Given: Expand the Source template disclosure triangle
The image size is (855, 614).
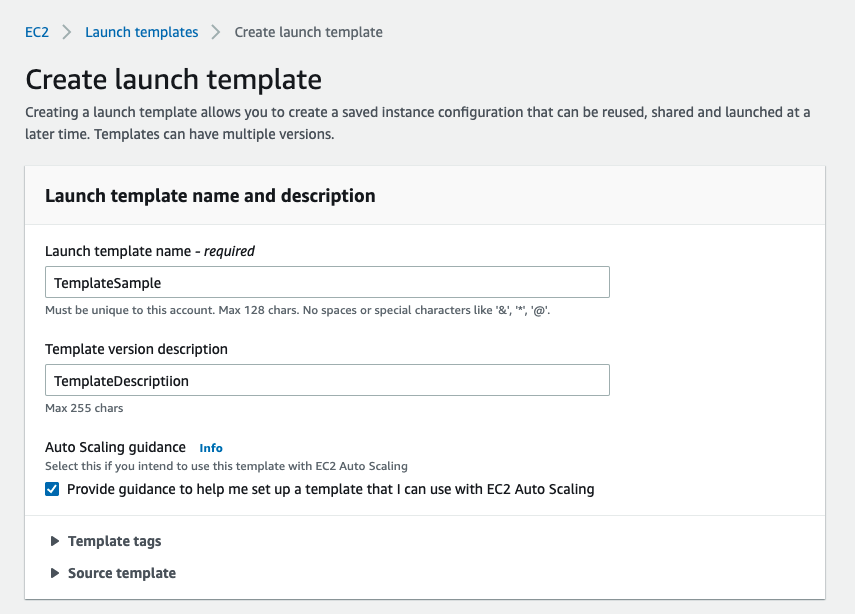Looking at the screenshot, I should click(x=54, y=573).
